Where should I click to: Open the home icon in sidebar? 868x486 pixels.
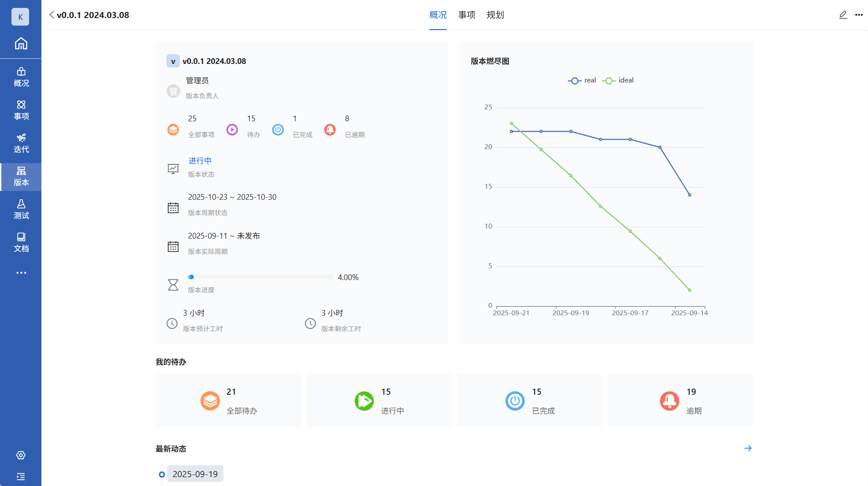[21, 44]
